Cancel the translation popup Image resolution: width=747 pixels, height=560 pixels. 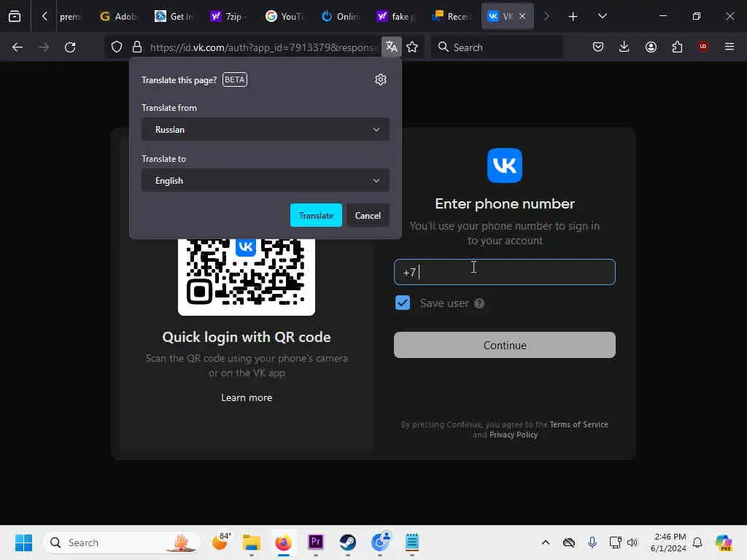pyautogui.click(x=368, y=215)
